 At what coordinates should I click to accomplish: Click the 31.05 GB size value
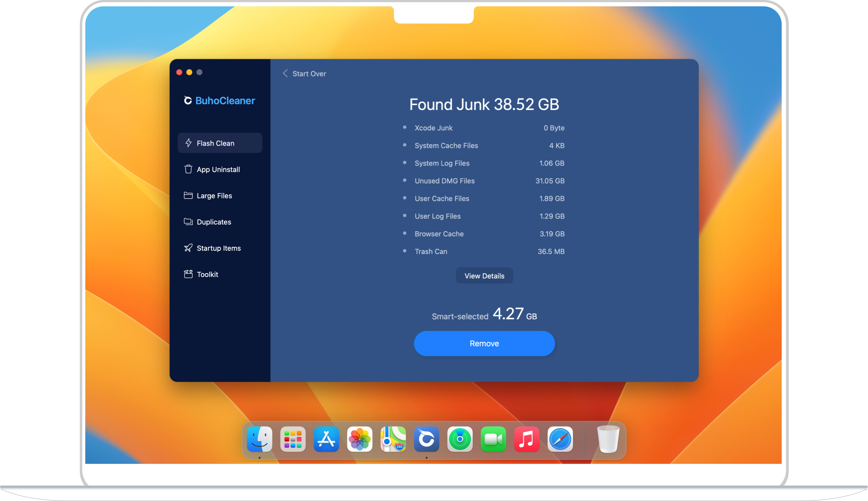pyautogui.click(x=550, y=181)
